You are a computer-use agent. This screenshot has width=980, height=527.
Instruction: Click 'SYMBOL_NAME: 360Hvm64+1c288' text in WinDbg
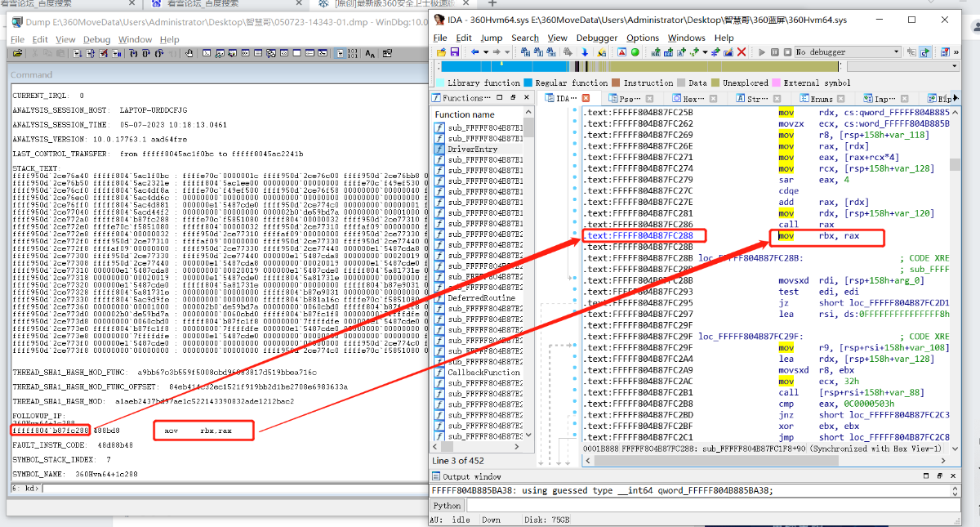tap(74, 474)
